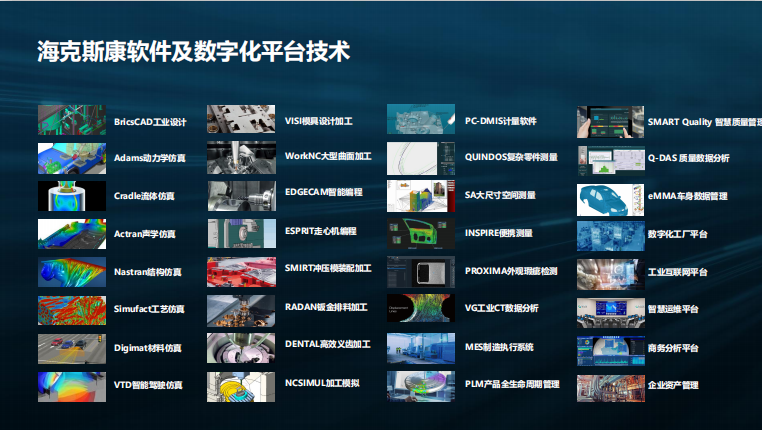Select the SMIRT冲压模装配加工 thumbnail
This screenshot has height=430, width=762.
(241, 272)
